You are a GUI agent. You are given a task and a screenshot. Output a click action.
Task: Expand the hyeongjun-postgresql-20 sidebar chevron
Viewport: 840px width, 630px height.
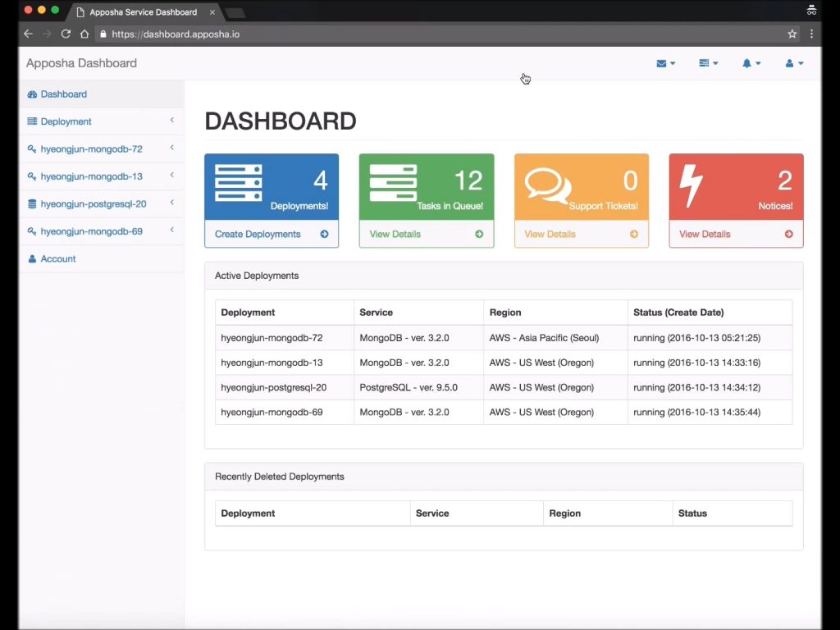(172, 203)
